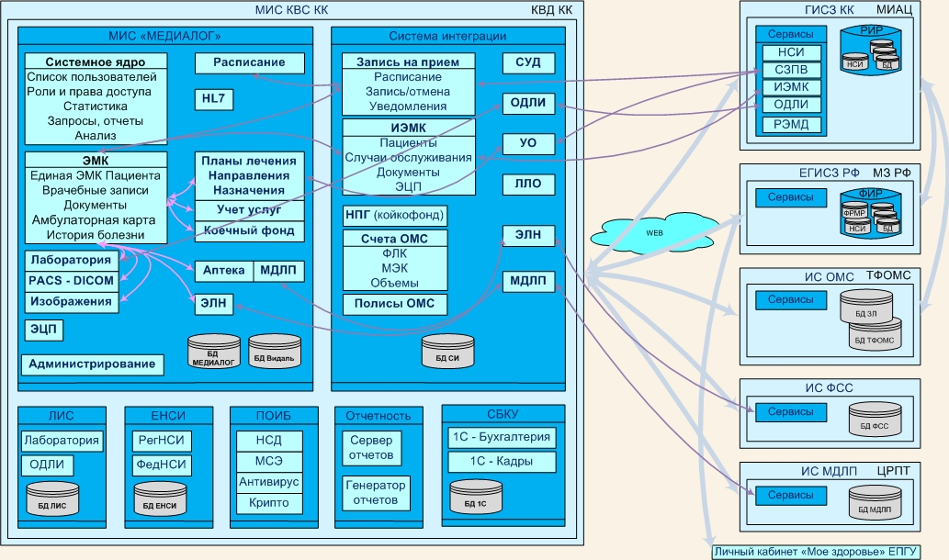
Task: Click the СУД block
Action: [528, 63]
